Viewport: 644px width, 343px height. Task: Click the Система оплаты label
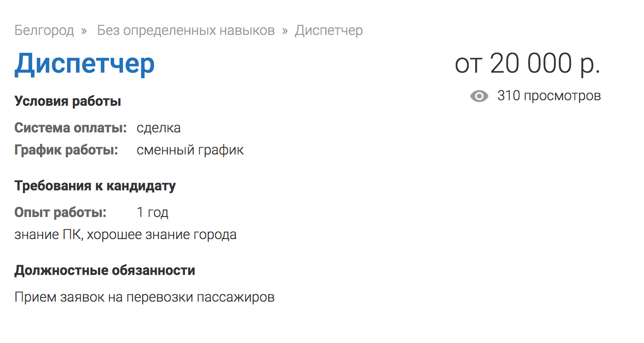click(70, 128)
